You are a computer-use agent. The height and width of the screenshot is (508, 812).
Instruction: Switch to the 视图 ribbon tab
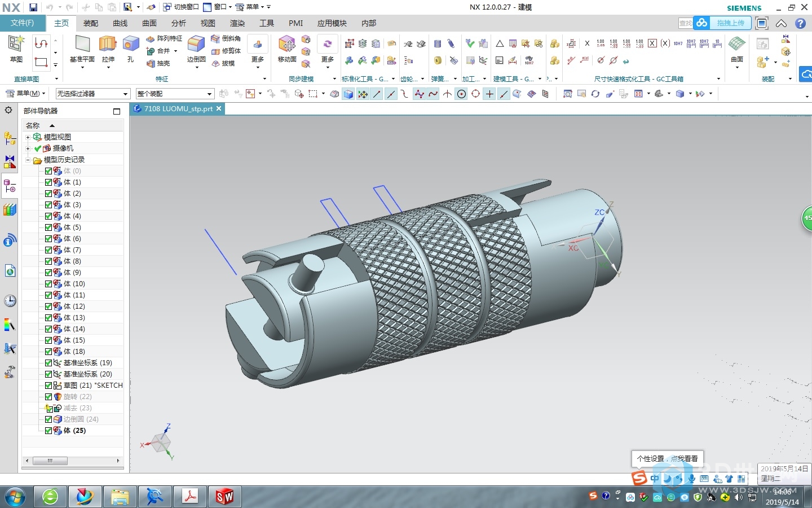pyautogui.click(x=208, y=23)
